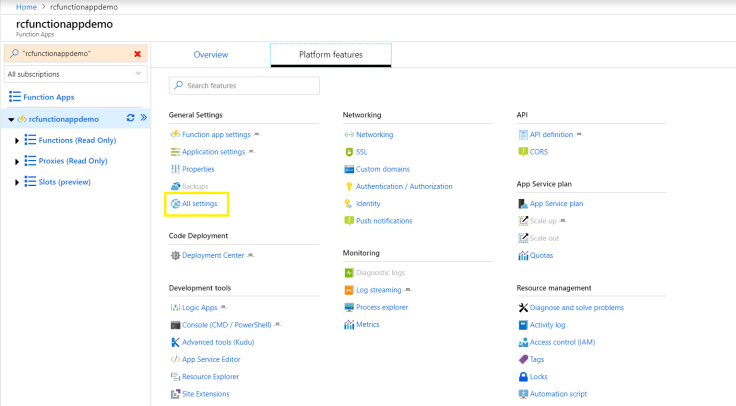Click the rcfunctionappdemo breadcrumb text
736x406 pixels.
tap(84, 7)
